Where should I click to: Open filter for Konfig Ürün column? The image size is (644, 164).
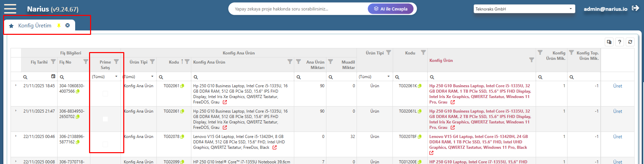pyautogui.click(x=532, y=60)
